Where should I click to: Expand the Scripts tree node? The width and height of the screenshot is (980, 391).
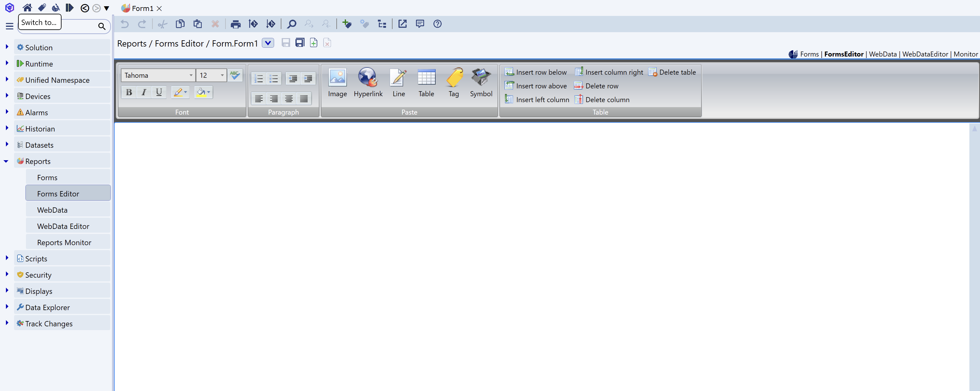click(x=7, y=258)
